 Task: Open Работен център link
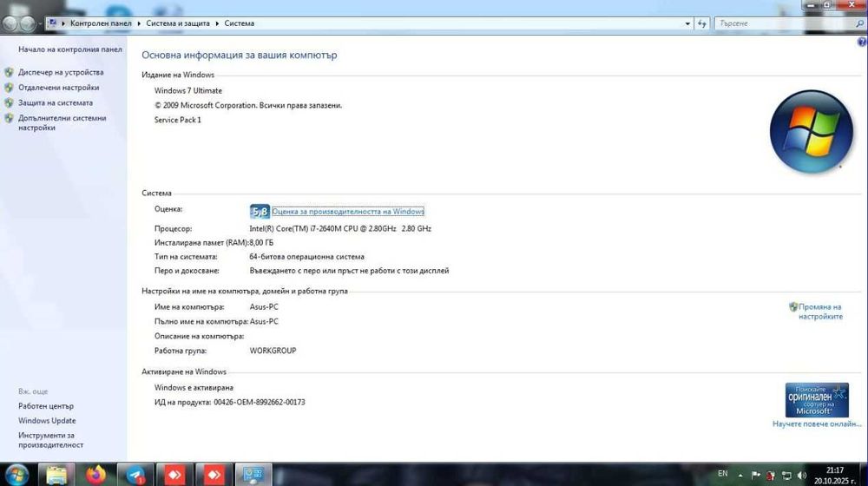click(46, 406)
